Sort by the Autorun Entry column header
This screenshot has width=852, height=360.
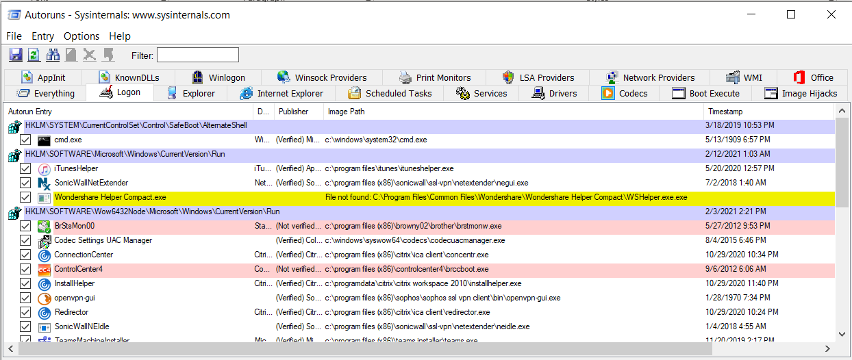[x=128, y=111]
